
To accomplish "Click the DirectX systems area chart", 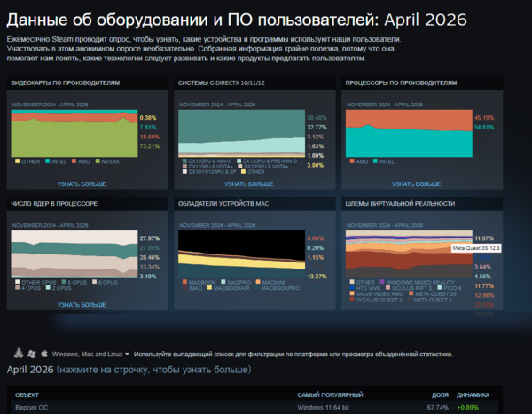I will click(241, 133).
